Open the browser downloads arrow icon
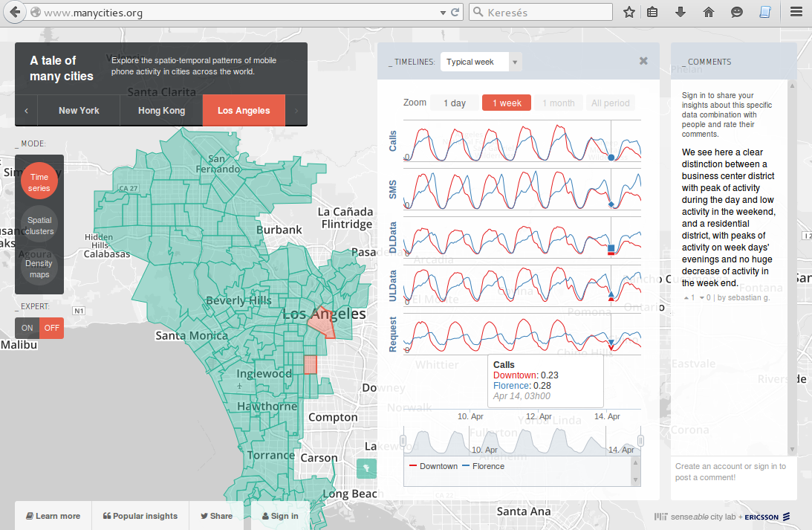The image size is (812, 530). click(681, 12)
